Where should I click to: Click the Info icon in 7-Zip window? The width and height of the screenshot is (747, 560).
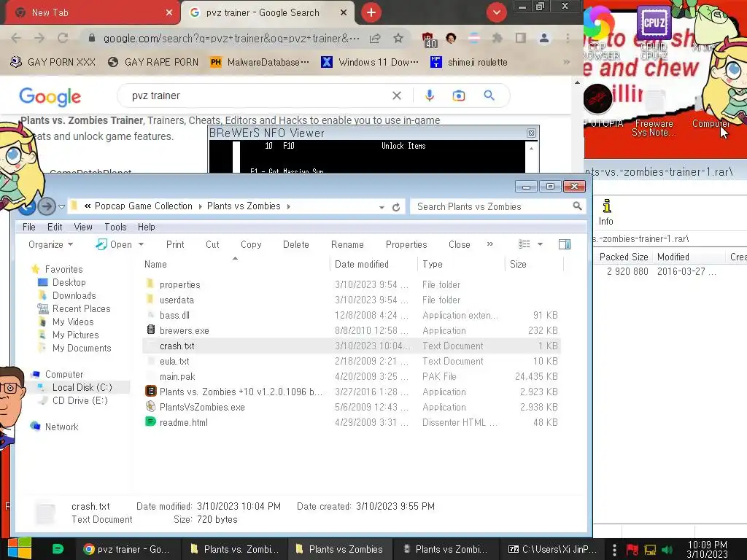(x=606, y=212)
